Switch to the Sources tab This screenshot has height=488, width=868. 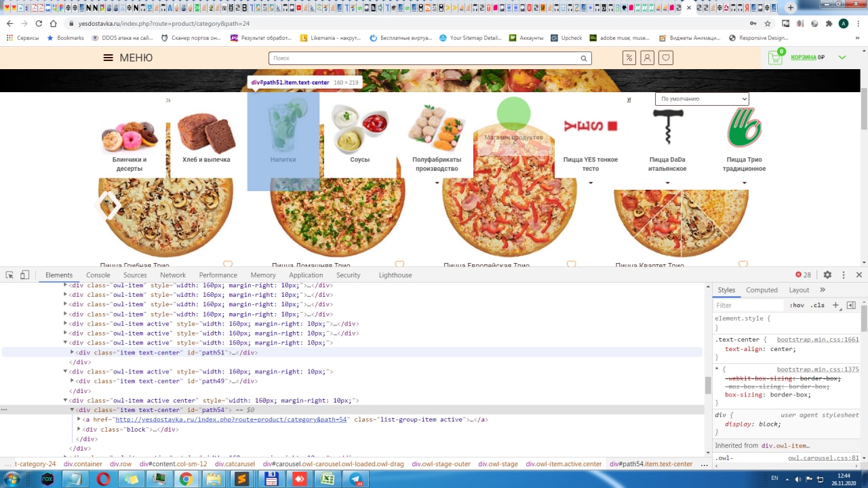tap(135, 275)
